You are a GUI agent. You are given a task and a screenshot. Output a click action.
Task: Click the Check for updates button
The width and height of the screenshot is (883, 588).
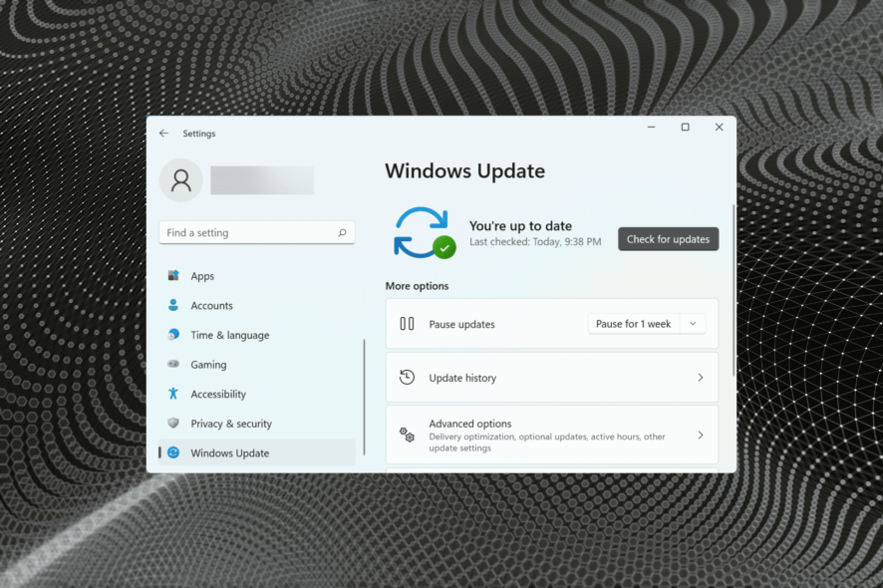pos(668,239)
